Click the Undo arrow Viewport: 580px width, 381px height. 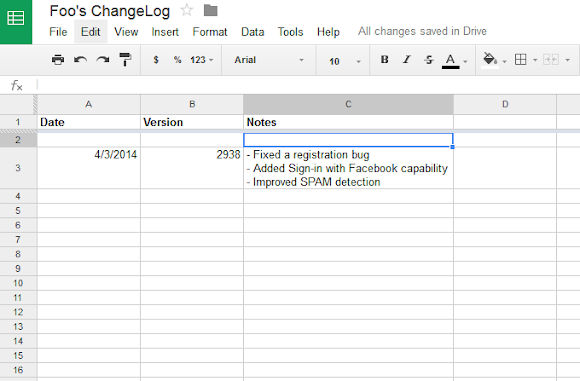(x=80, y=60)
